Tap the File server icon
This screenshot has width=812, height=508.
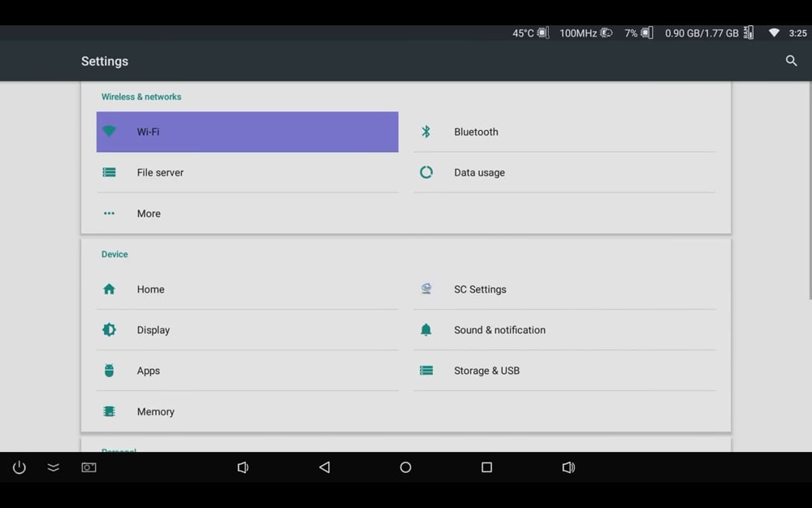[109, 172]
